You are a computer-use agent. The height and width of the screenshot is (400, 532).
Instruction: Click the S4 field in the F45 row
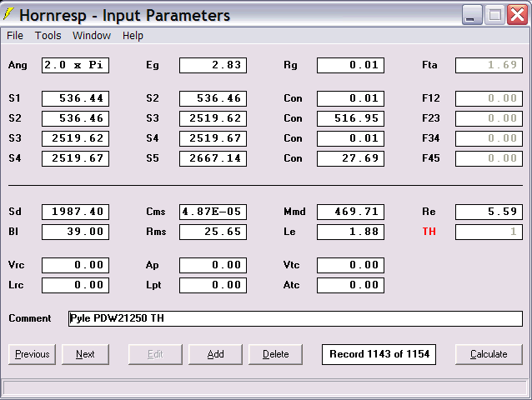click(75, 158)
